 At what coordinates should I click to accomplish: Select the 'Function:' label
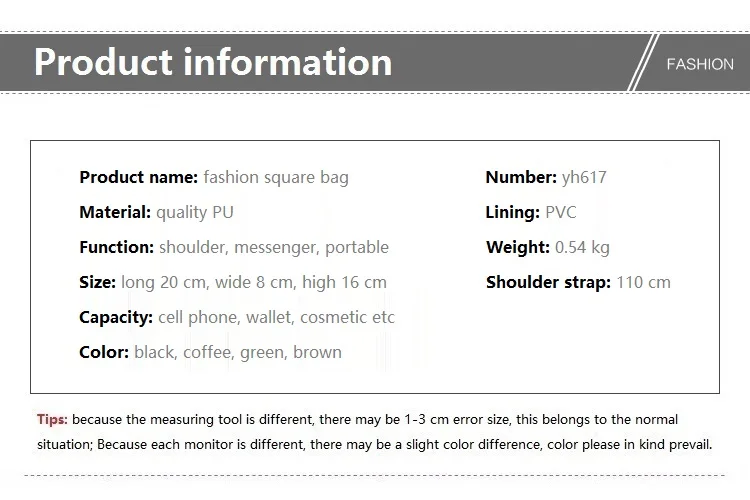[x=117, y=247]
